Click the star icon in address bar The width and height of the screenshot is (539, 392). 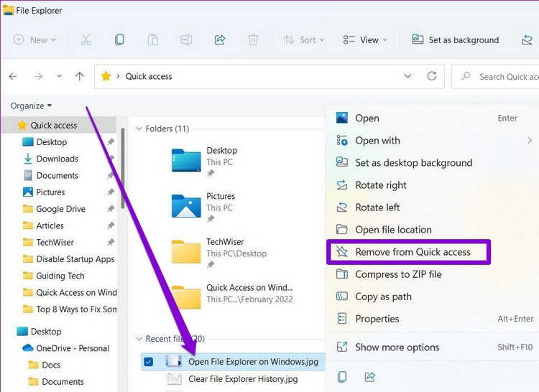pos(106,76)
